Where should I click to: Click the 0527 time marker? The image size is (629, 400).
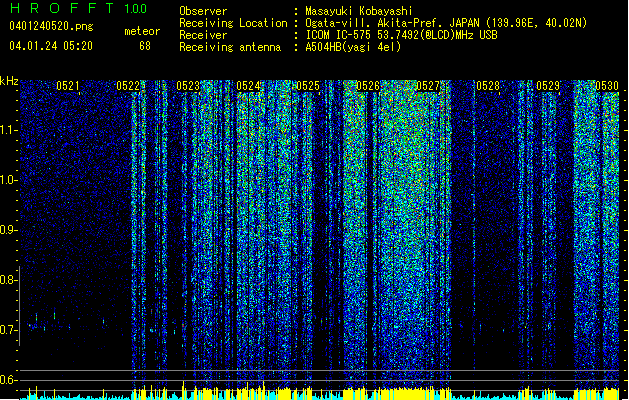click(x=428, y=86)
